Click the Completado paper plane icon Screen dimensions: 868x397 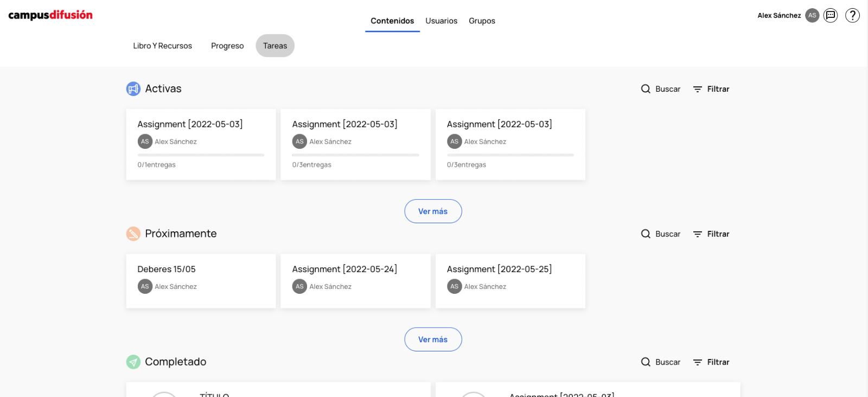tap(133, 362)
